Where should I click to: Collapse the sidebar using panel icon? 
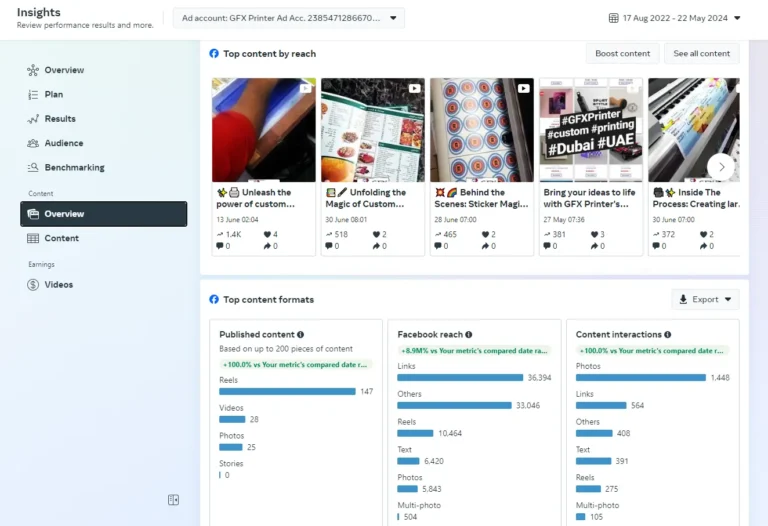[173, 500]
